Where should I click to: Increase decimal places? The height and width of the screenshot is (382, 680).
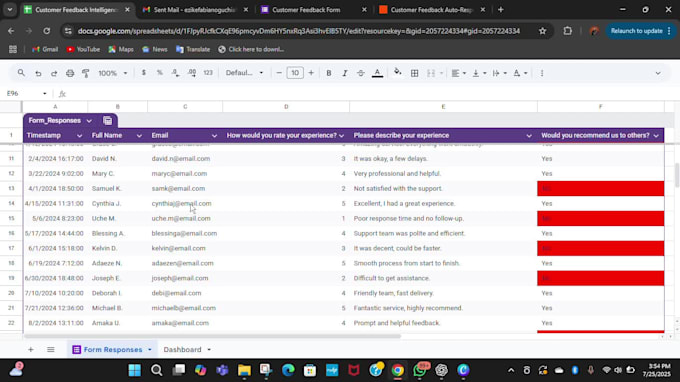(192, 73)
